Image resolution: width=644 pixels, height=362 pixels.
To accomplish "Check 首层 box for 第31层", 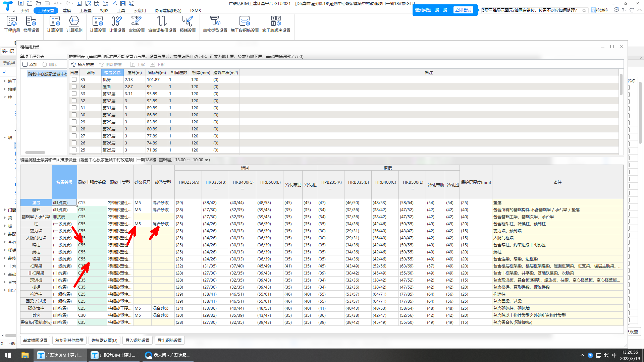I will pyautogui.click(x=74, y=108).
